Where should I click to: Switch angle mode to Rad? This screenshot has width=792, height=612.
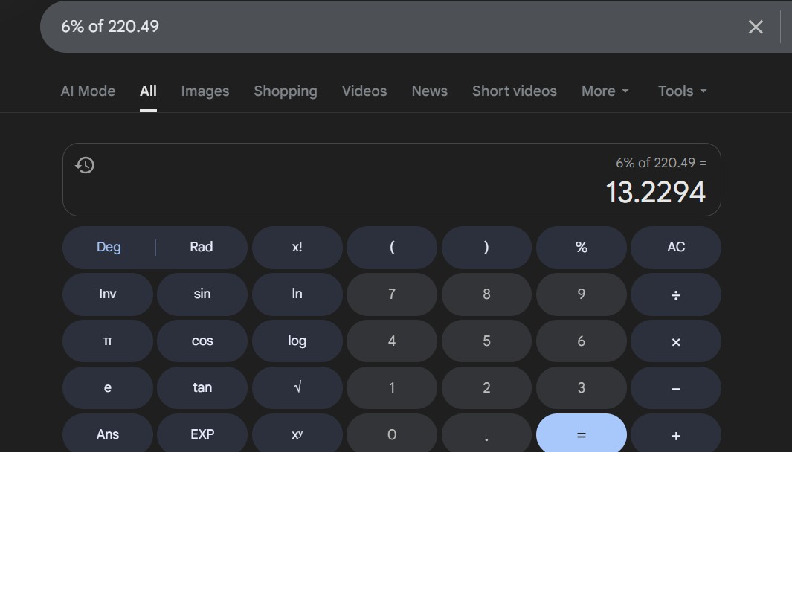point(201,247)
